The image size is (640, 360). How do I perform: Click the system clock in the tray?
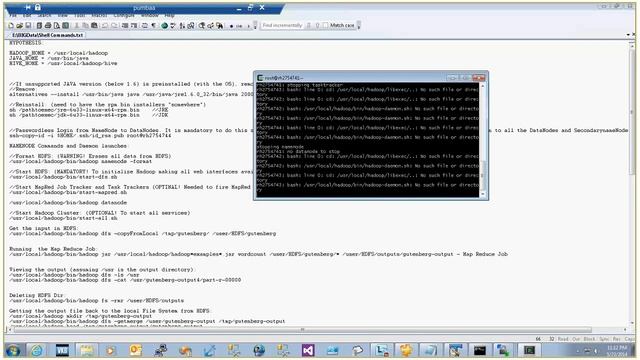coord(617,350)
